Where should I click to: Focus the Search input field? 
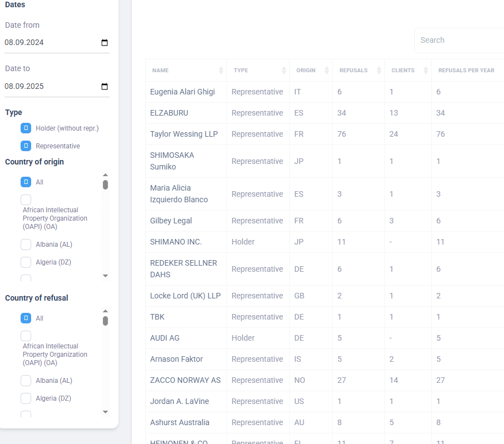pos(459,40)
